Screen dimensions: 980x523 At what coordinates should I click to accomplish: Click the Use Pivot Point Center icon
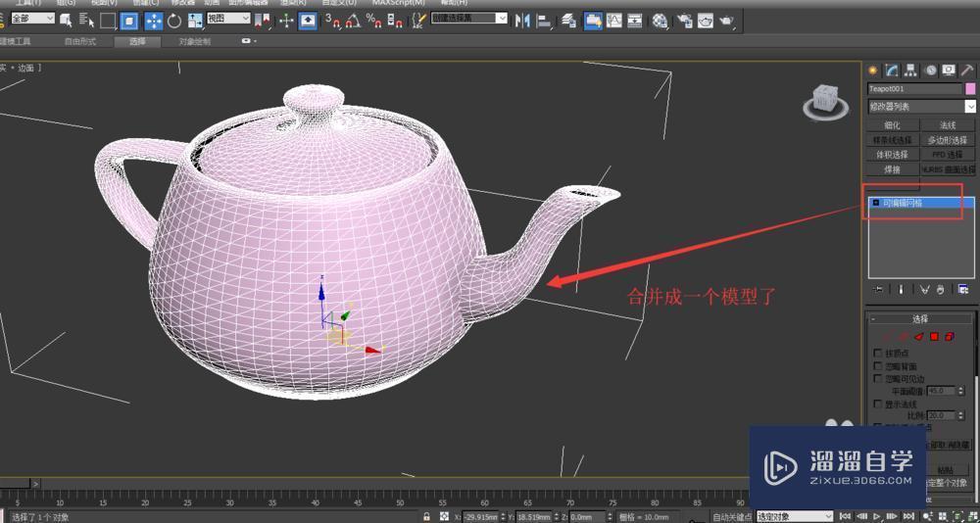pyautogui.click(x=263, y=20)
